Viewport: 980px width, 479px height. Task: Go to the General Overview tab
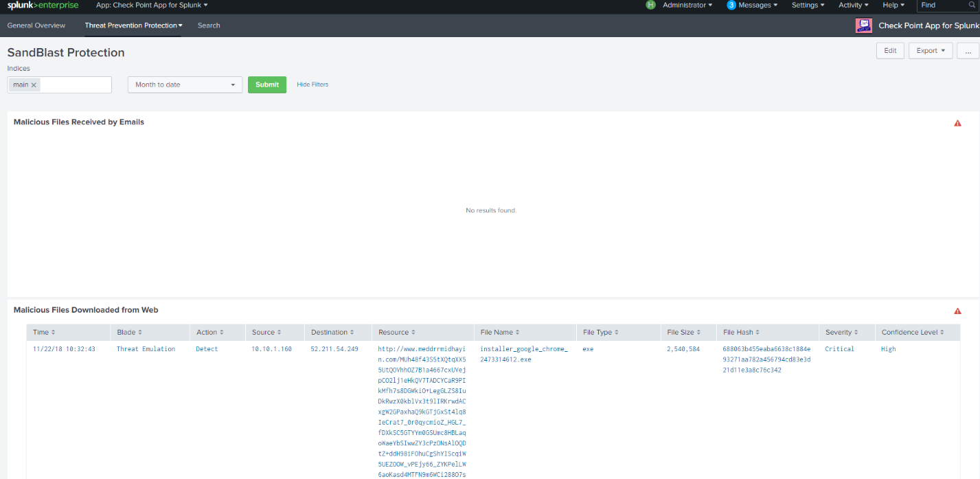[36, 25]
